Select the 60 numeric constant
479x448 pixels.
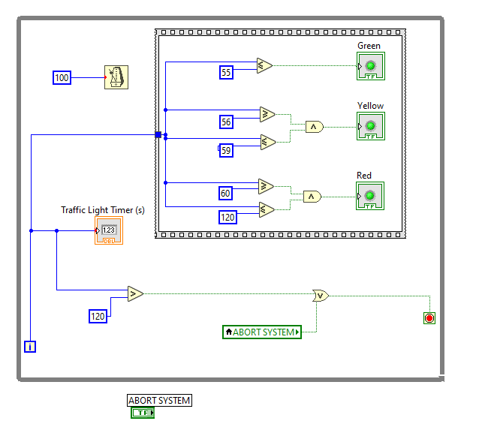coord(226,193)
